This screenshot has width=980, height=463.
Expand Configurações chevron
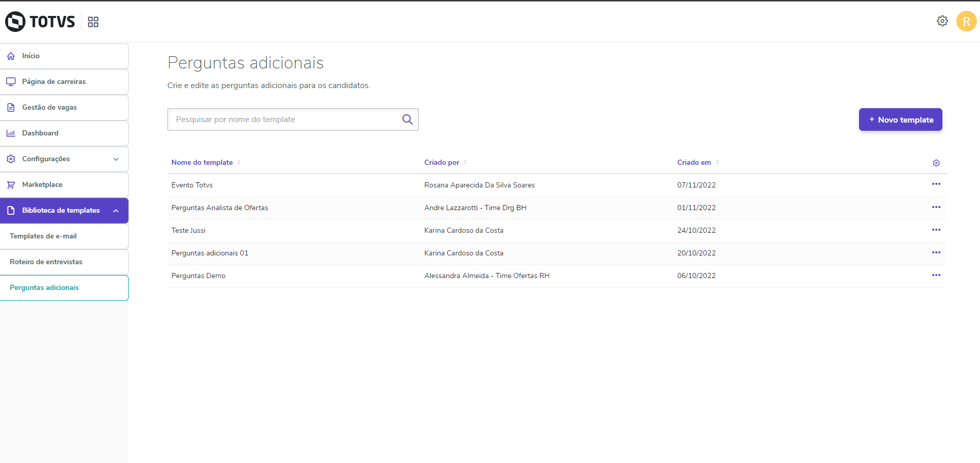(x=116, y=159)
